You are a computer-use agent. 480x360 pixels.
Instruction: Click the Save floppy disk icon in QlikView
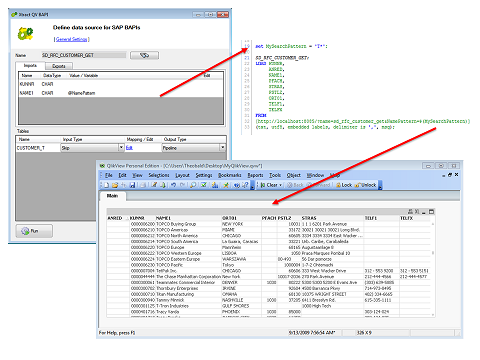132,185
